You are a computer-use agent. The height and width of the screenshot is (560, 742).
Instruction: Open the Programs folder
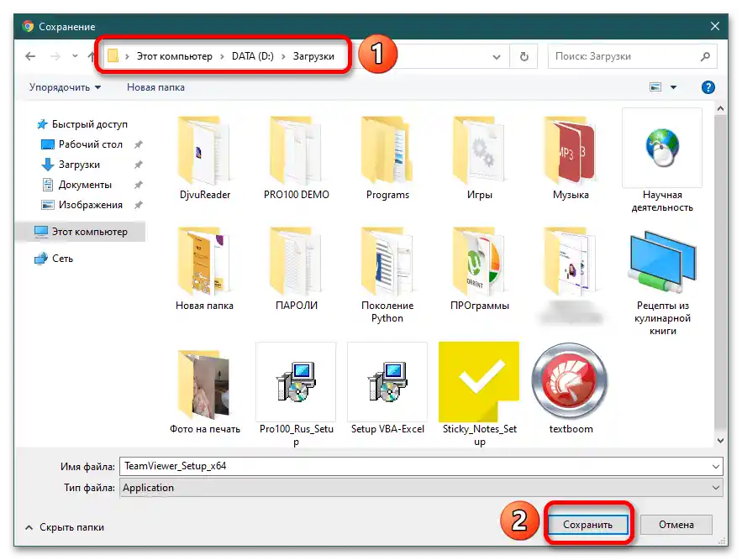tap(387, 158)
